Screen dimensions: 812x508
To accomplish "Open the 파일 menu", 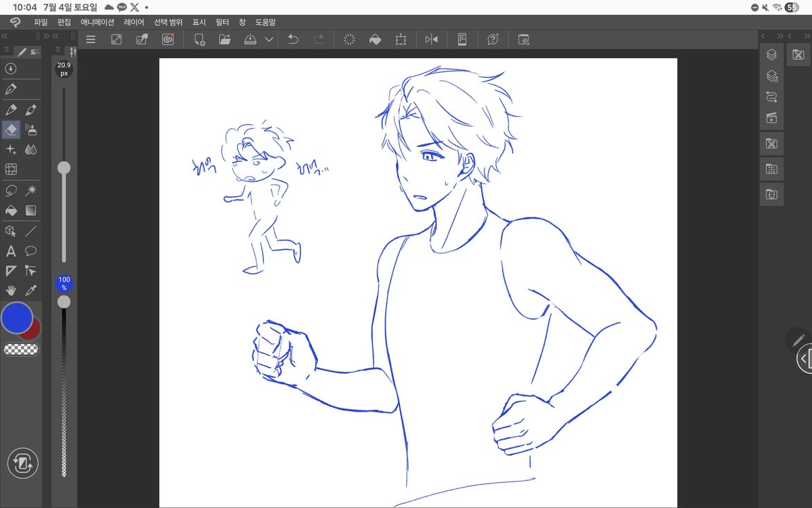I will [x=41, y=22].
